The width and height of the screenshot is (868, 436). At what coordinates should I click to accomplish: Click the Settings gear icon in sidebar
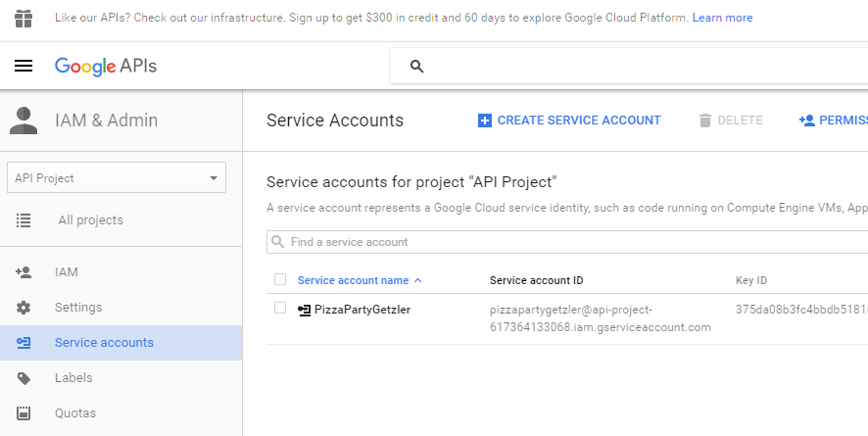(24, 308)
